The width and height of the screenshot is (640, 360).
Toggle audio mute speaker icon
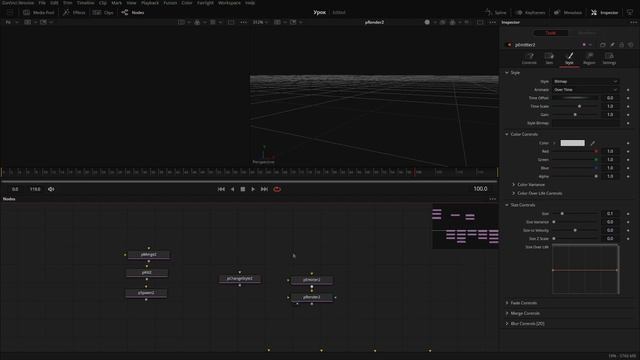click(x=51, y=189)
